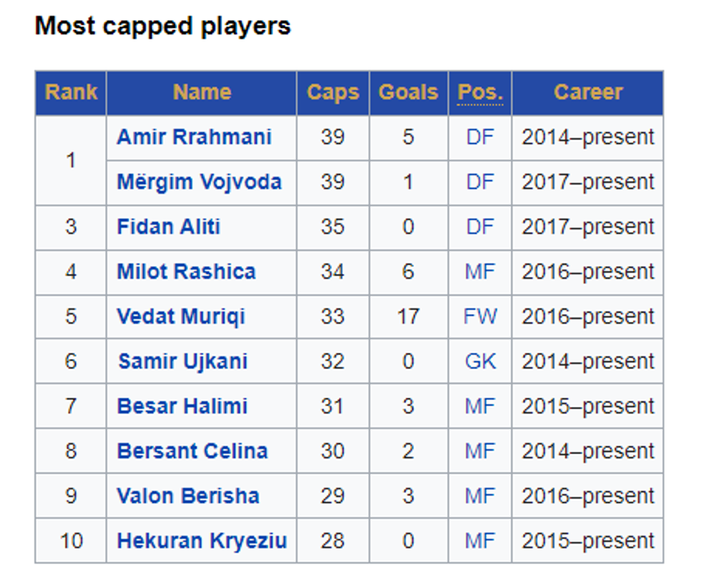Open MF position link for Hekuran Kryeziu
The width and height of the screenshot is (701, 588).
pos(480,541)
